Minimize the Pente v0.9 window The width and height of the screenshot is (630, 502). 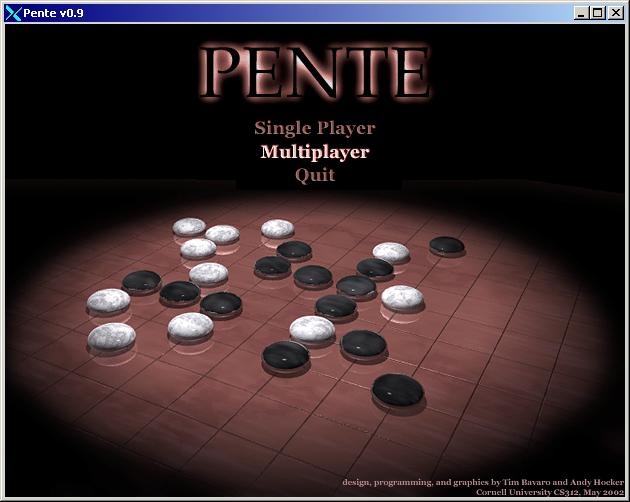click(x=581, y=13)
